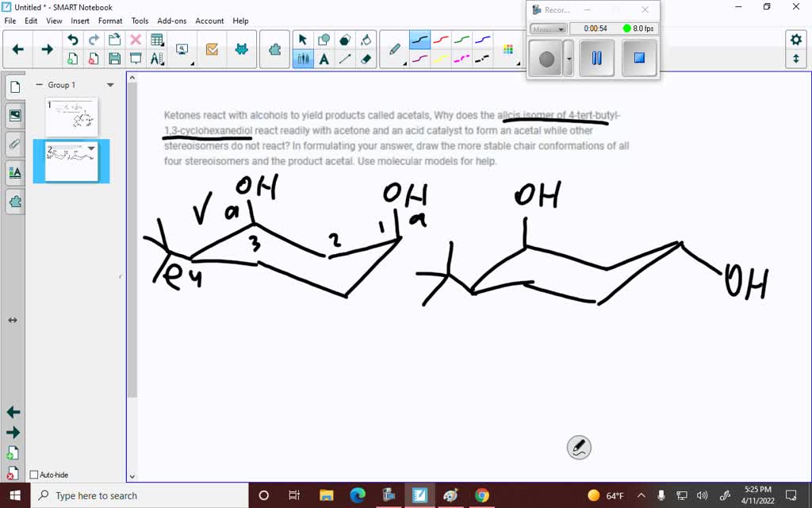Undo the last drawing action
This screenshot has width=812, height=508.
73,37
